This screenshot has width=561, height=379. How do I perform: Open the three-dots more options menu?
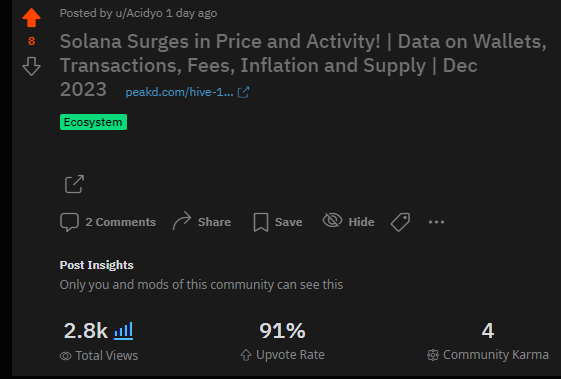pyautogui.click(x=436, y=222)
